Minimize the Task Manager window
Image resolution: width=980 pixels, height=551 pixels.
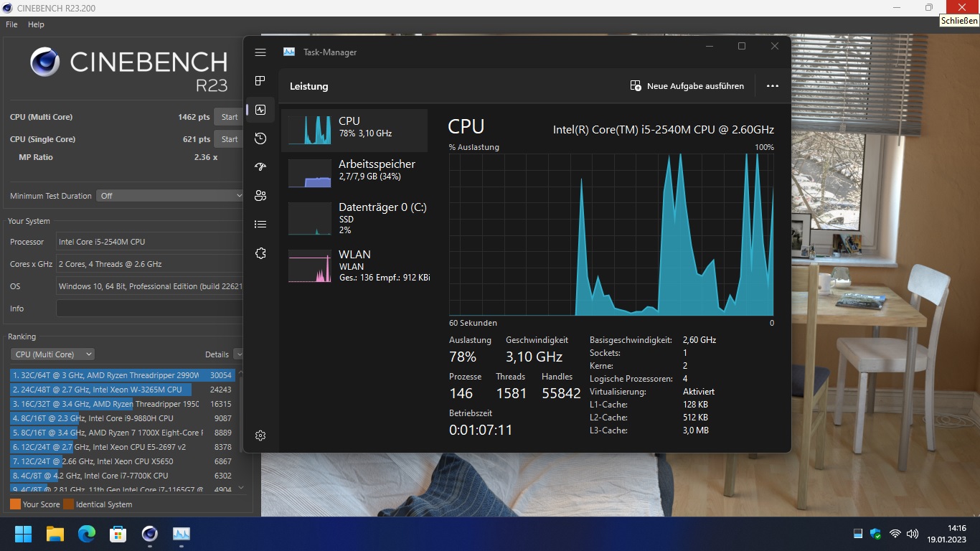[709, 46]
